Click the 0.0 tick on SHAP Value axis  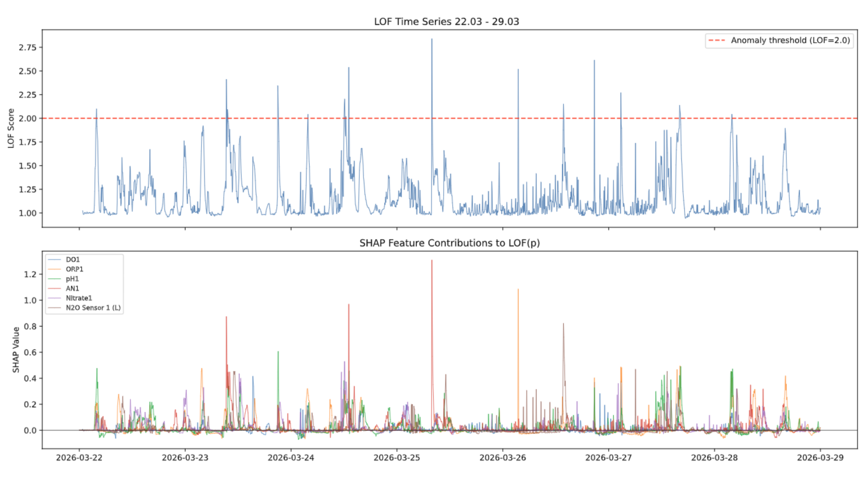(30, 430)
